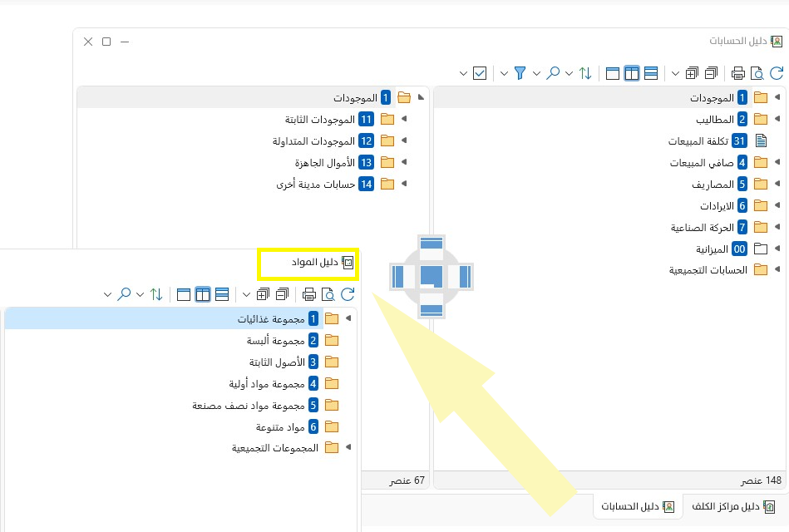Open the dropdown arrow beside the filter funnel
The width and height of the screenshot is (789, 532).
504,73
